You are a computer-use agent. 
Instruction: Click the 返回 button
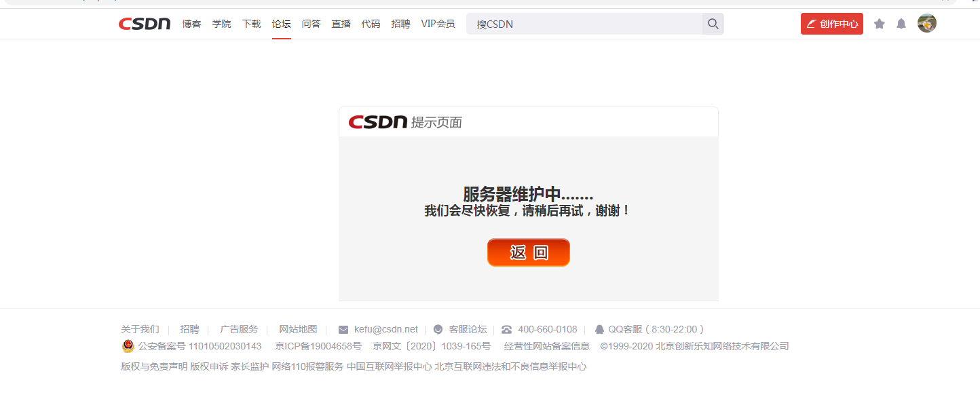point(529,252)
